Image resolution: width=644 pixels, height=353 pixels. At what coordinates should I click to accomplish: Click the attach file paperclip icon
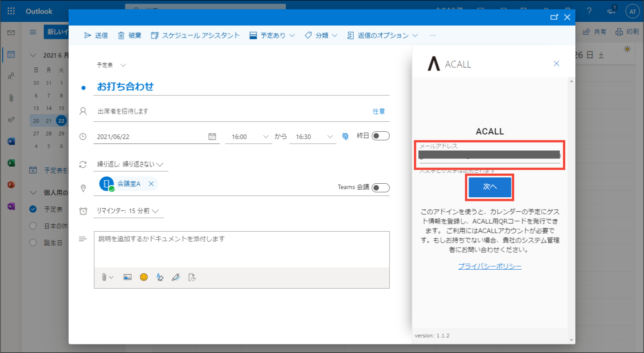(x=104, y=277)
